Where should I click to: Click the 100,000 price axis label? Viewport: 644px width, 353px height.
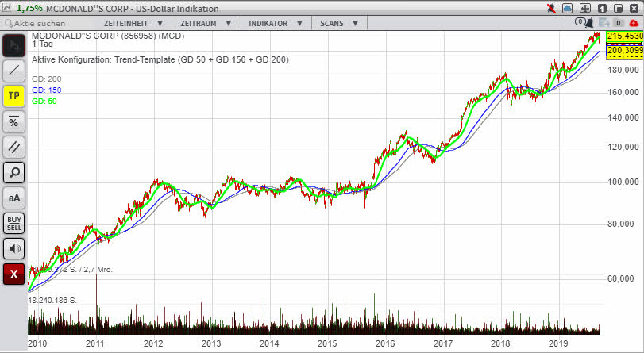pyautogui.click(x=623, y=182)
